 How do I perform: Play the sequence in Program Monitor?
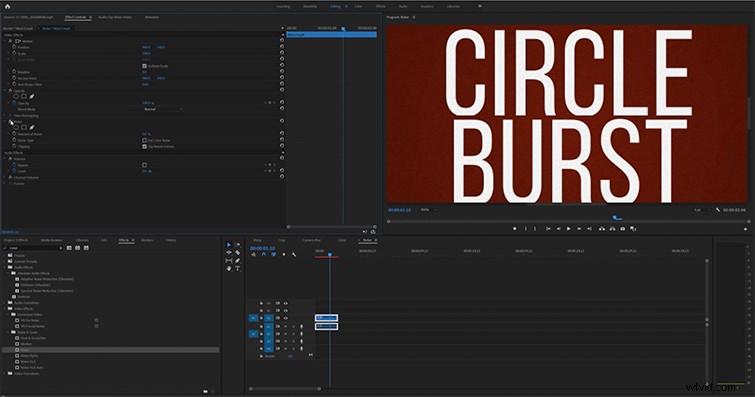[569, 229]
